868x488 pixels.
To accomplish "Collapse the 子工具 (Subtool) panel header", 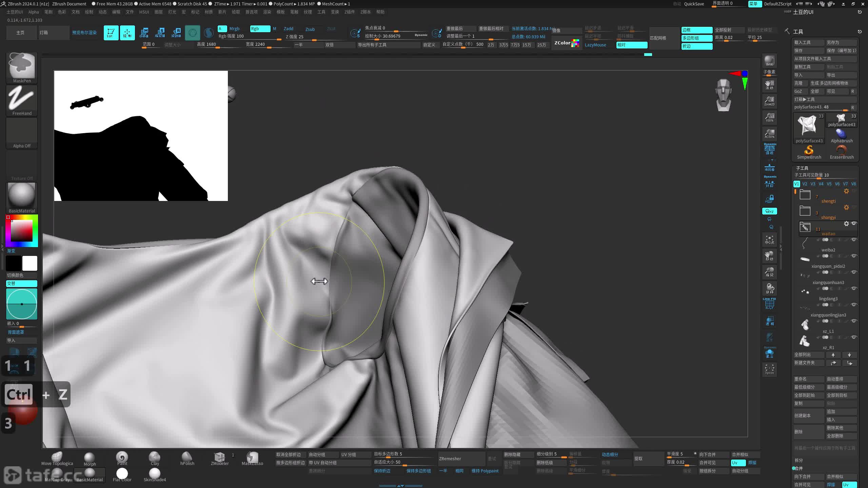I will click(x=802, y=168).
